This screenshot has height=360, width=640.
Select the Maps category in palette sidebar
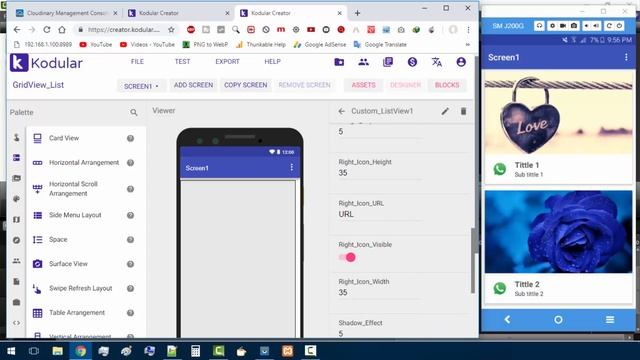pos(16,220)
